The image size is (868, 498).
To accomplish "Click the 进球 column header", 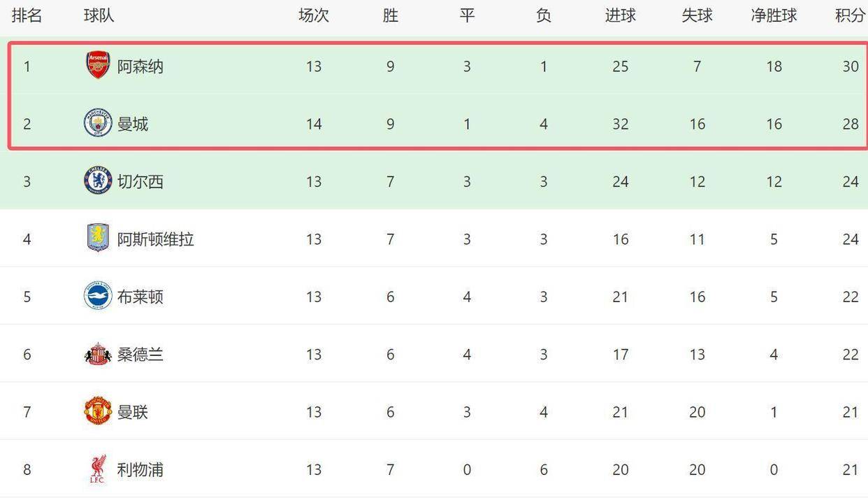I will (x=620, y=15).
